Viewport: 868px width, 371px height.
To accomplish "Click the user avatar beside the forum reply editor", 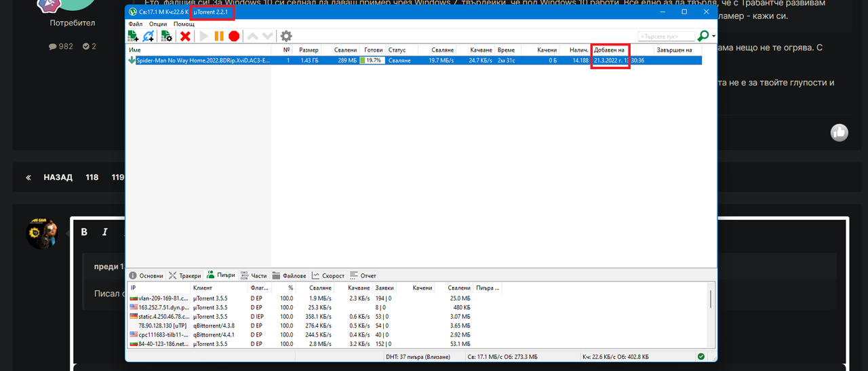I will coord(42,233).
